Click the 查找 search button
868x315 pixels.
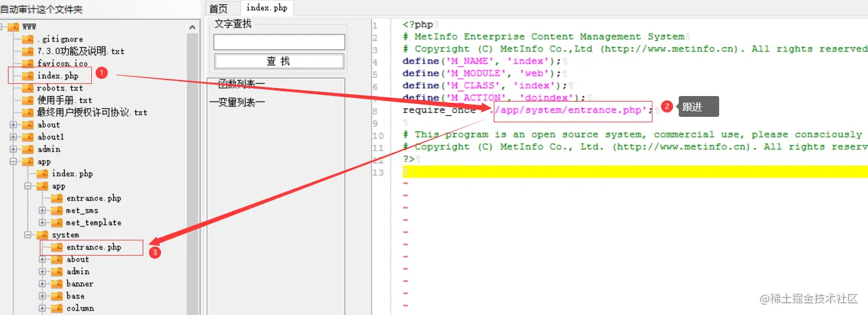tap(279, 61)
